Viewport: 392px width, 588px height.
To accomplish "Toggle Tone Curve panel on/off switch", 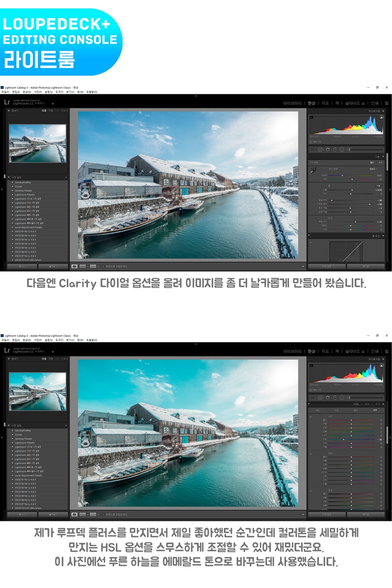I will 310,236.
